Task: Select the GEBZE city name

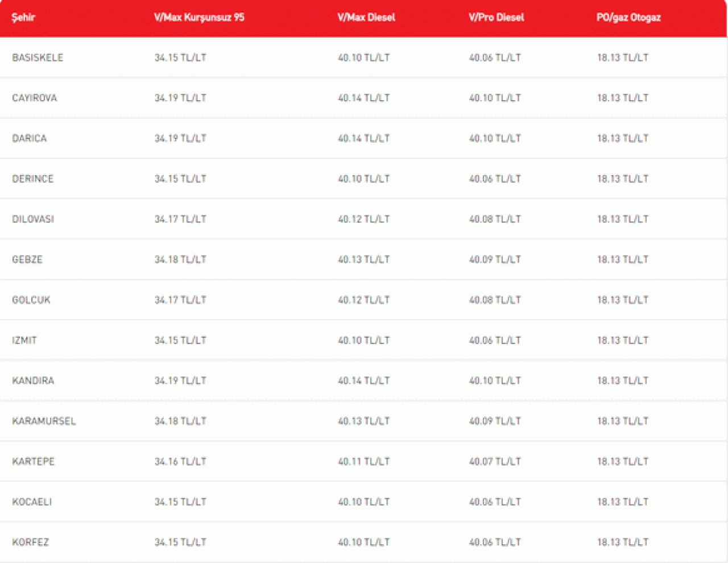Action: [27, 259]
